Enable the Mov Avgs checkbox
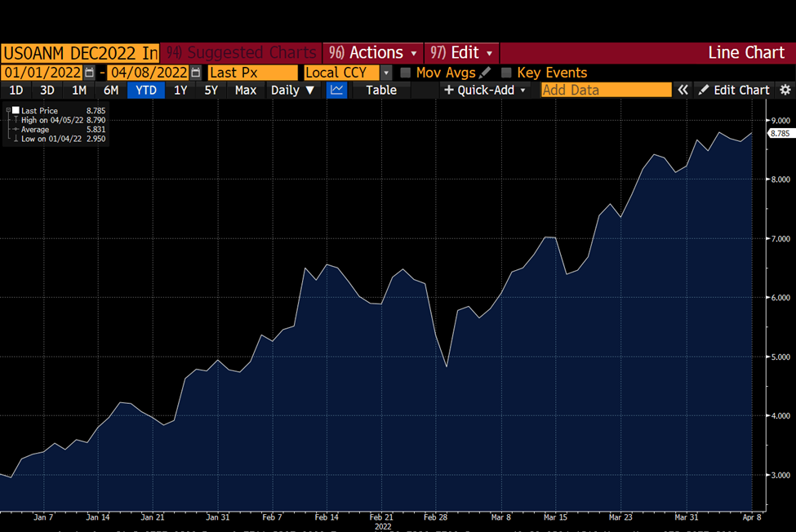The image size is (796, 532). pos(405,73)
